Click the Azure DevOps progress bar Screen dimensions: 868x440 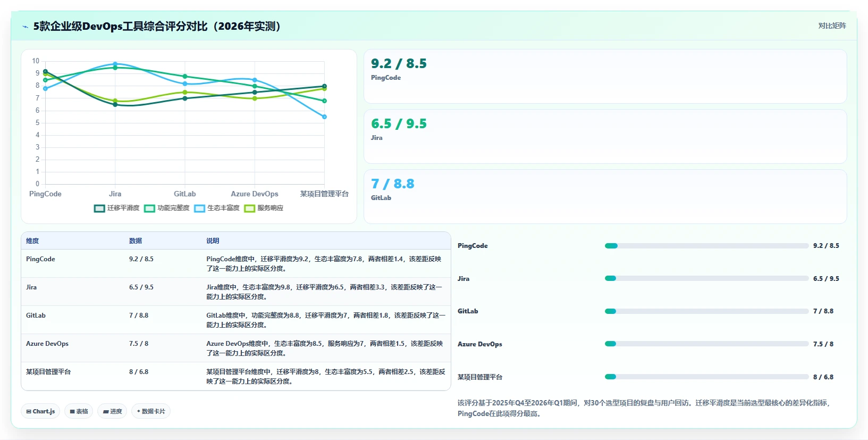pyautogui.click(x=706, y=344)
